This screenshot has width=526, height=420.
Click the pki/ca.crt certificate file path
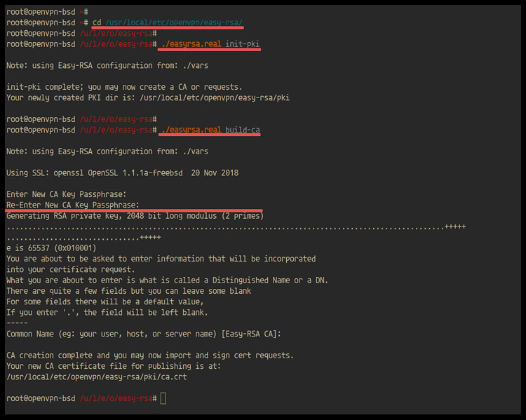click(96, 377)
